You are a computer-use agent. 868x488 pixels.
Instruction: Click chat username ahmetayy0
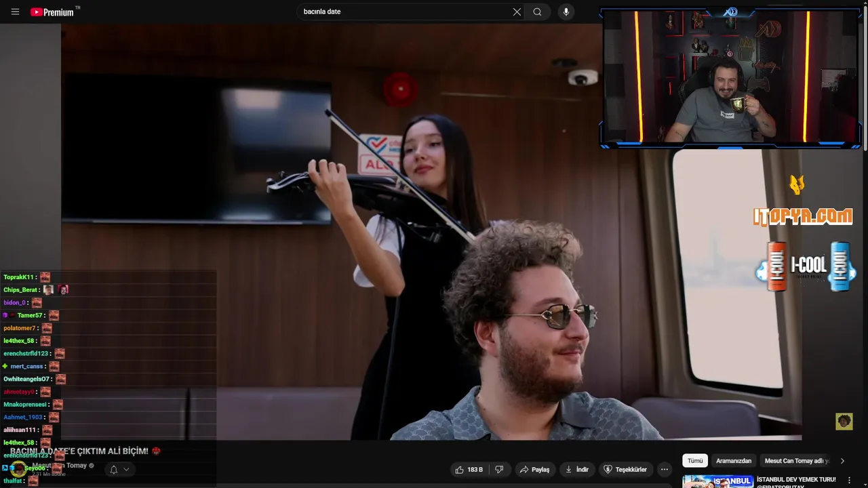coord(18,392)
